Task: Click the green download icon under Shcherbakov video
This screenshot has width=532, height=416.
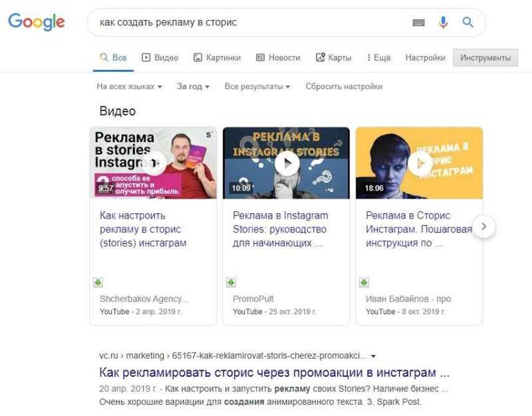Action: (98, 282)
